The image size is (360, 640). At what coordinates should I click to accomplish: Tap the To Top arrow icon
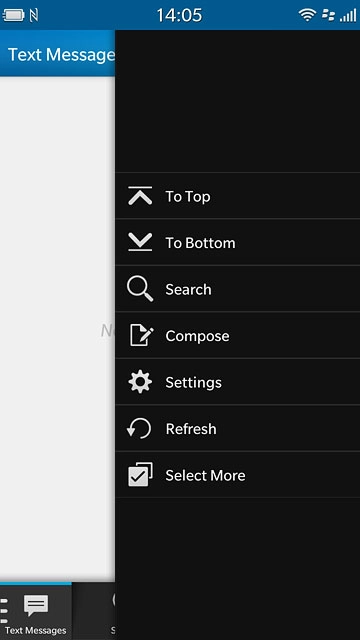point(140,196)
